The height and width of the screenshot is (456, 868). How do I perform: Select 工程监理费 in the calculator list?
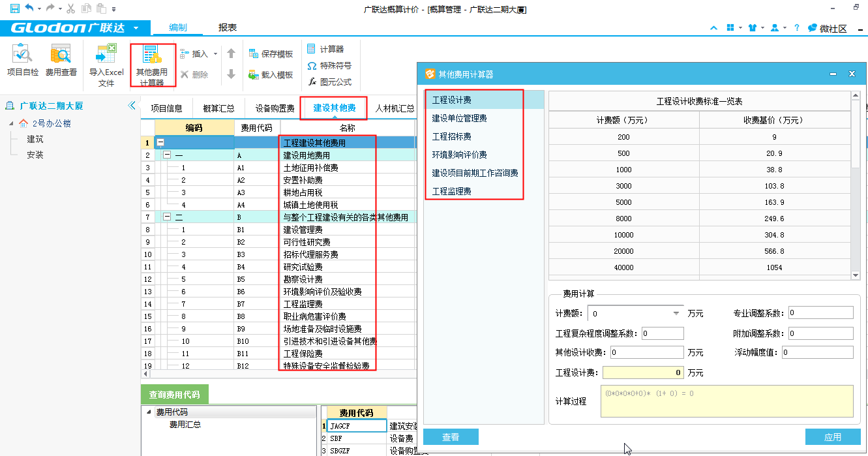452,191
